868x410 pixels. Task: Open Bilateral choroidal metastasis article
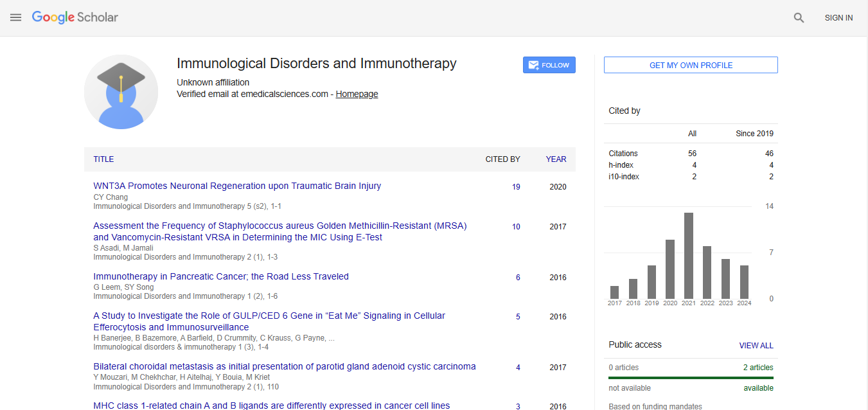(285, 366)
